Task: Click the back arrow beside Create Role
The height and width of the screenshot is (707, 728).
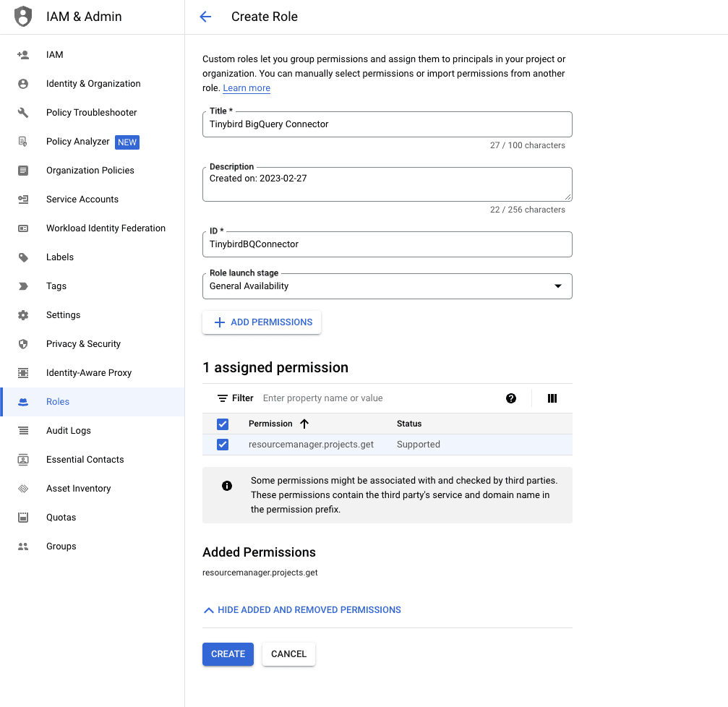Action: [205, 17]
